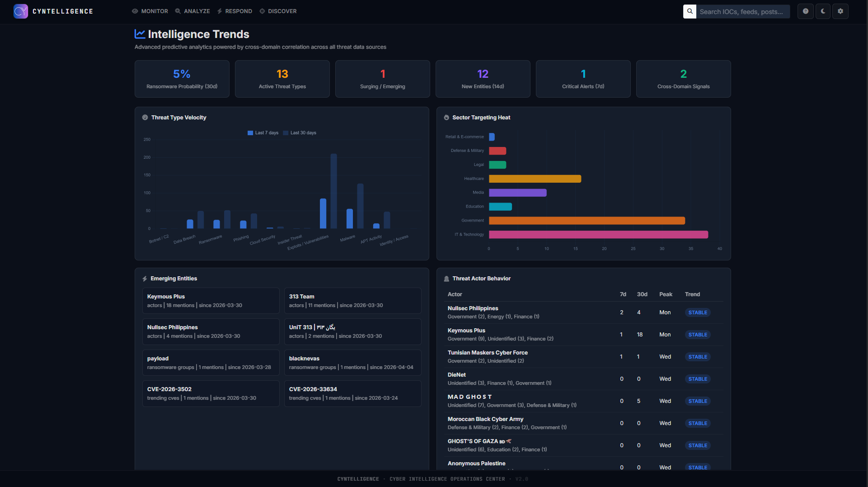This screenshot has width=868, height=487.
Task: Click the Emerging Entities lightning icon
Action: [145, 279]
